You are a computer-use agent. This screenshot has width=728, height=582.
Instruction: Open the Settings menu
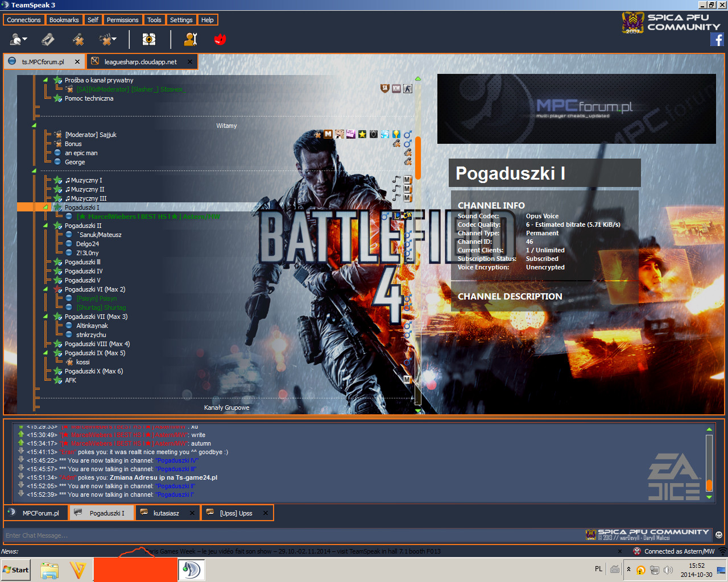click(x=181, y=20)
